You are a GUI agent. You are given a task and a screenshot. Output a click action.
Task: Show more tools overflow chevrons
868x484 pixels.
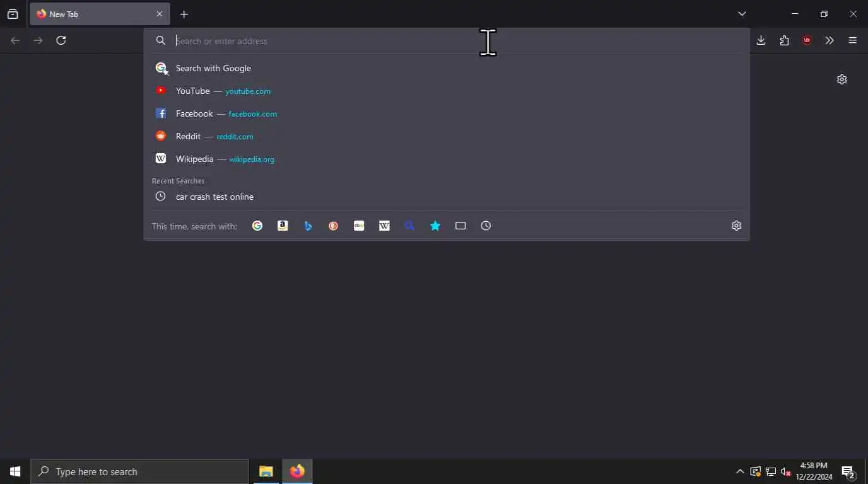tap(830, 40)
